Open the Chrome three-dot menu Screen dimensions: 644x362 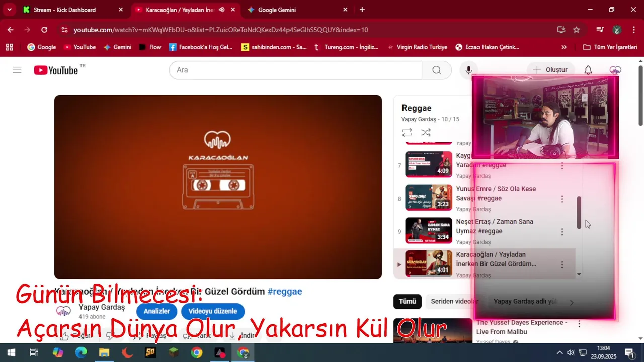pos(633,30)
